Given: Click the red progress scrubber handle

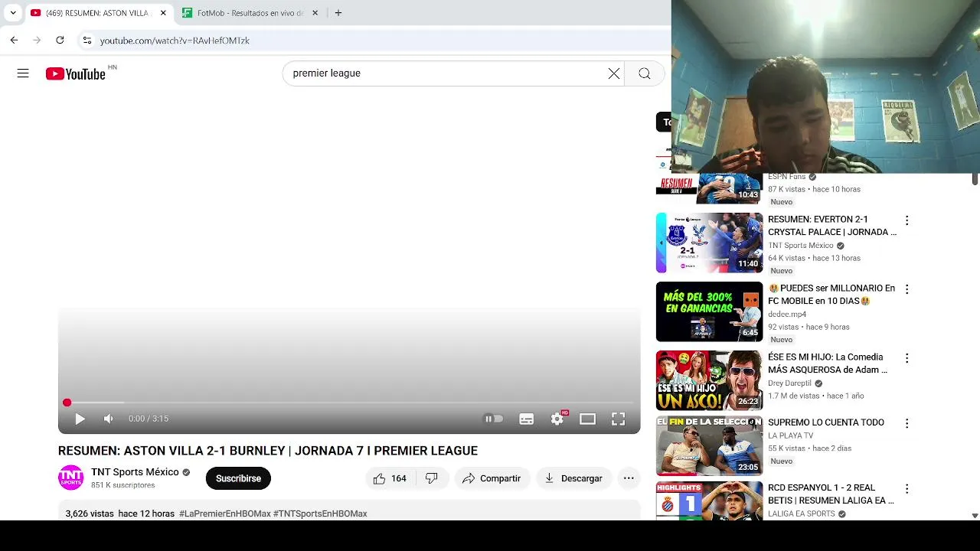Looking at the screenshot, I should click(67, 403).
